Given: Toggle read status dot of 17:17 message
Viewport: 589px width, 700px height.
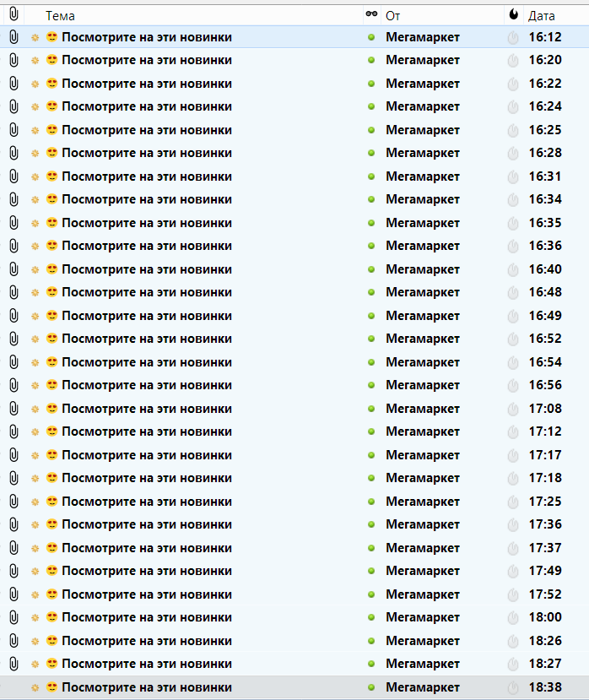Looking at the screenshot, I should pyautogui.click(x=370, y=455).
